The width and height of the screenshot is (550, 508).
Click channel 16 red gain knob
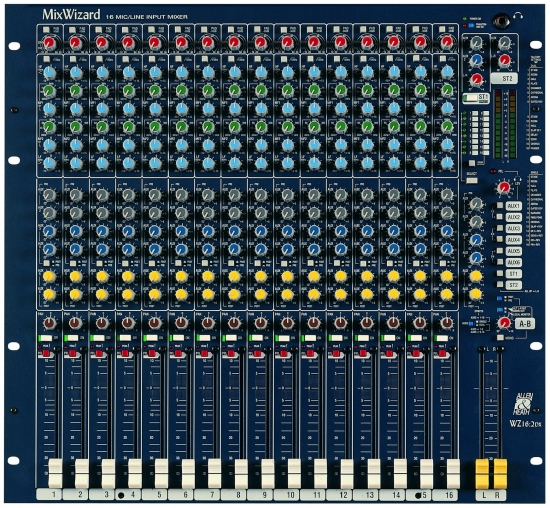447,43
